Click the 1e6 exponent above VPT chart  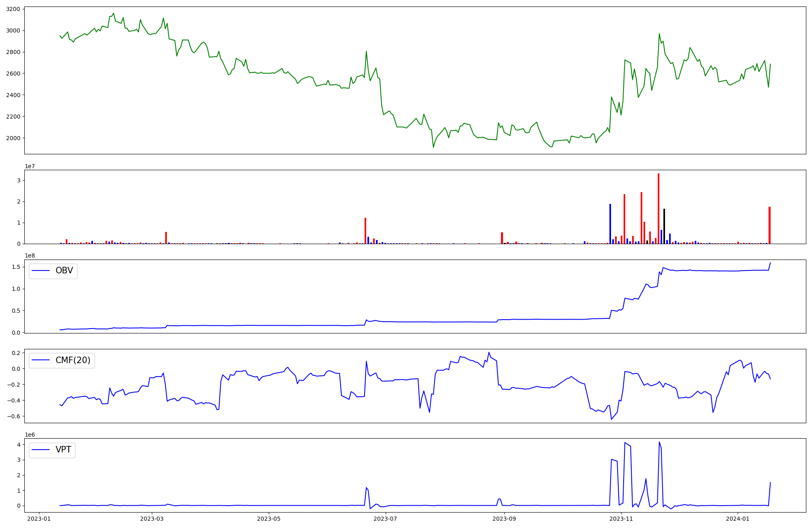(30, 435)
